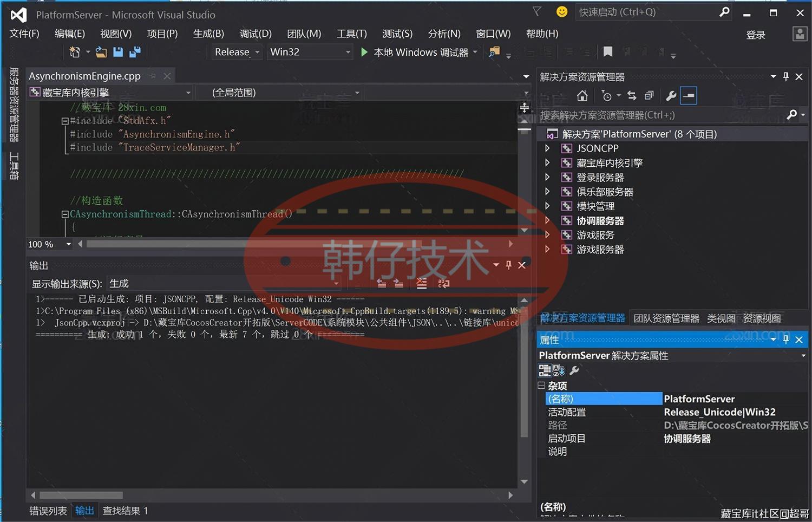Click Pending Changes Filter clock icon
Viewport: 812px width, 522px height.
click(x=607, y=96)
